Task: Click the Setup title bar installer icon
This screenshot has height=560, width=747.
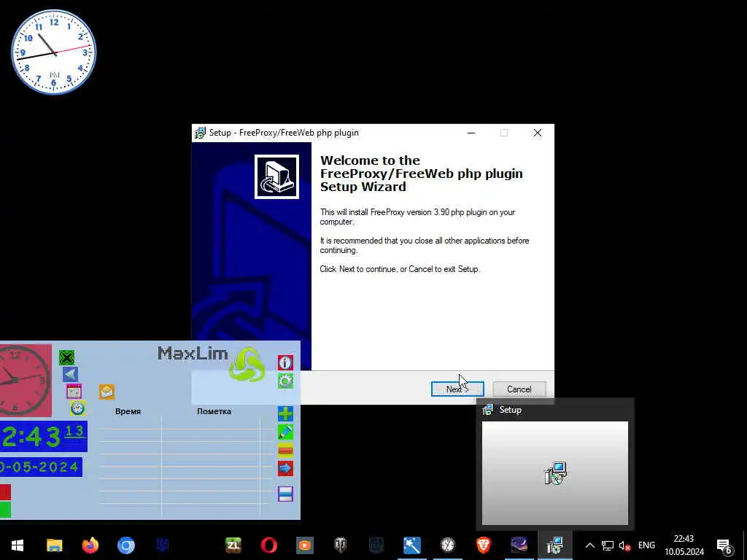Action: [200, 133]
